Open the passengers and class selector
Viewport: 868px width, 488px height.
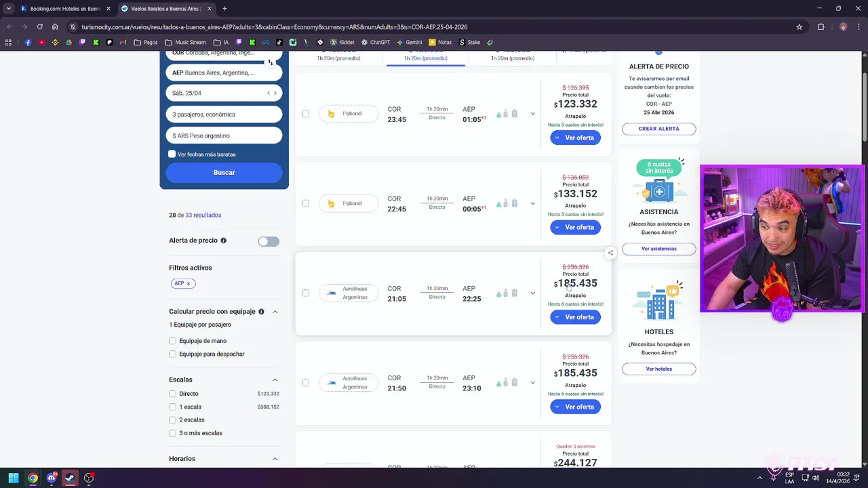pos(224,115)
